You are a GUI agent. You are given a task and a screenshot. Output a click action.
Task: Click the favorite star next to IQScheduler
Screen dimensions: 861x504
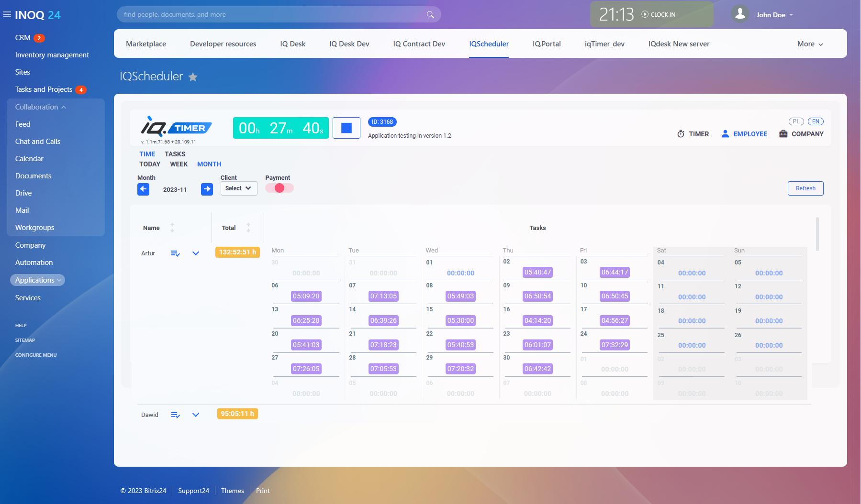(x=193, y=77)
